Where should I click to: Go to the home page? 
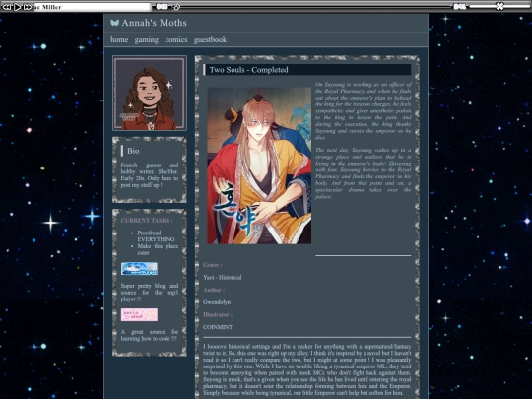[x=119, y=39]
